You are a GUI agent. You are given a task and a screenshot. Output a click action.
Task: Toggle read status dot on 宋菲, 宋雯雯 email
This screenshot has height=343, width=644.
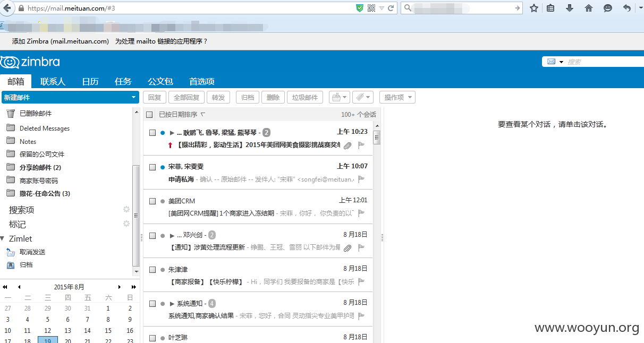click(x=163, y=167)
